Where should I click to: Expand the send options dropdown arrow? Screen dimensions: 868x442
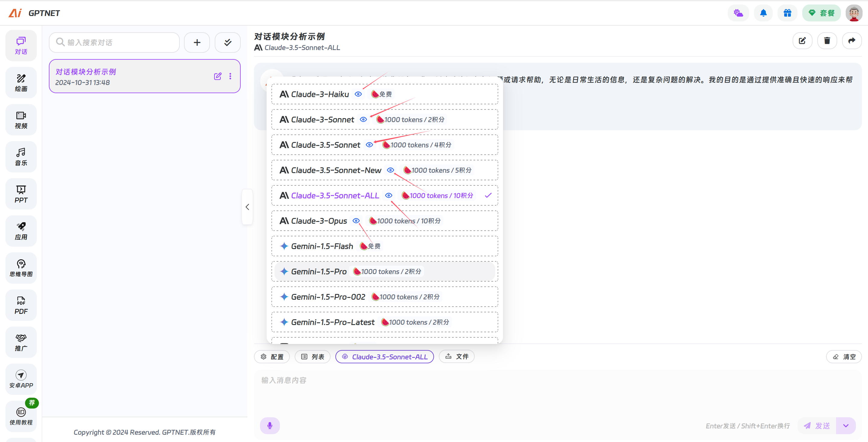pyautogui.click(x=846, y=426)
